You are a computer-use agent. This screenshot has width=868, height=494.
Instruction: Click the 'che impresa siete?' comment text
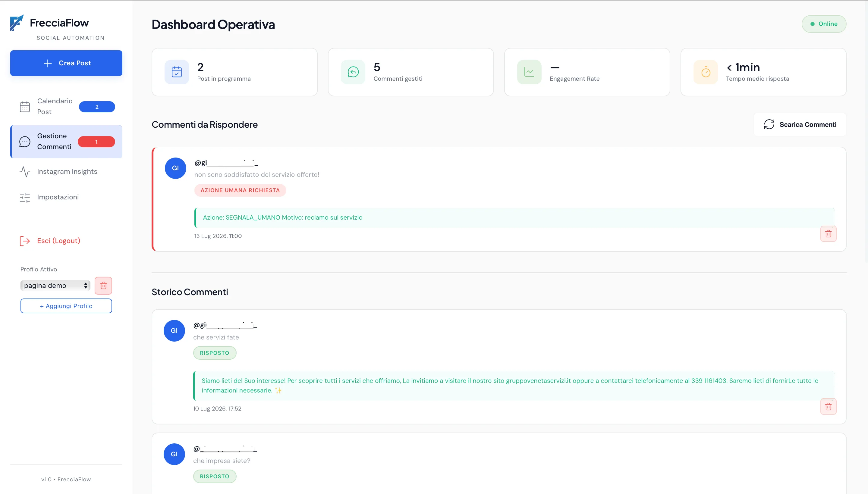[222, 461]
